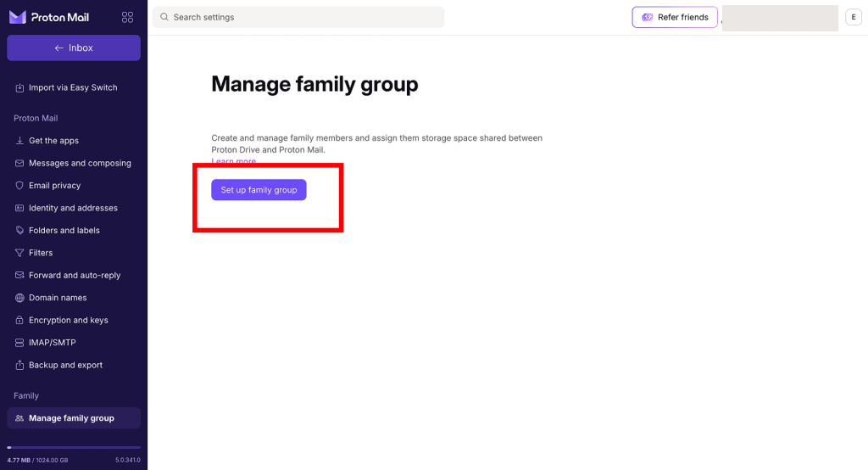Click the 4.77 MB / 1024.00 GB storage text
The height and width of the screenshot is (470, 868).
click(37, 460)
